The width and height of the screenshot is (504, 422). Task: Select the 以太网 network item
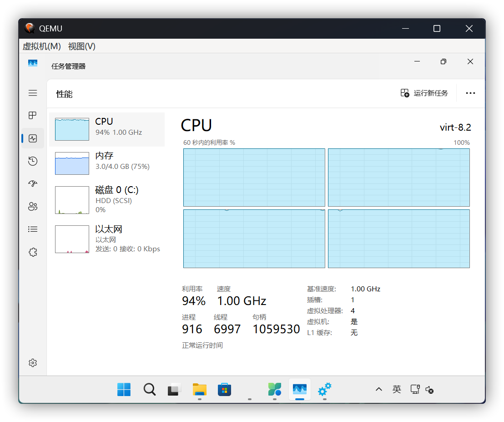click(106, 239)
